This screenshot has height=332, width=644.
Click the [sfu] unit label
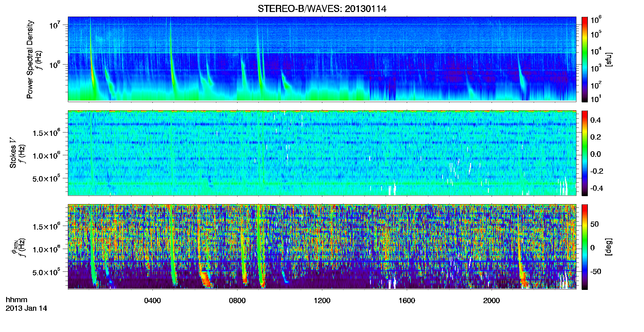click(609, 60)
